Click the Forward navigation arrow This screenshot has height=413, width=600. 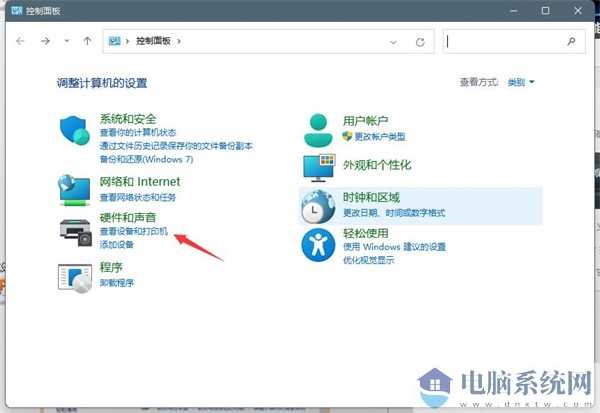[45, 41]
